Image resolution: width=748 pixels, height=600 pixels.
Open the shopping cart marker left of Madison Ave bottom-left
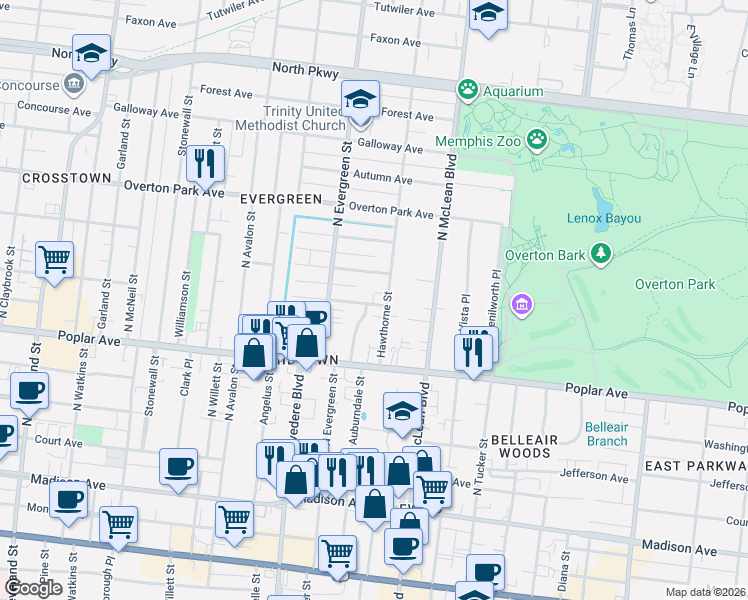(119, 528)
